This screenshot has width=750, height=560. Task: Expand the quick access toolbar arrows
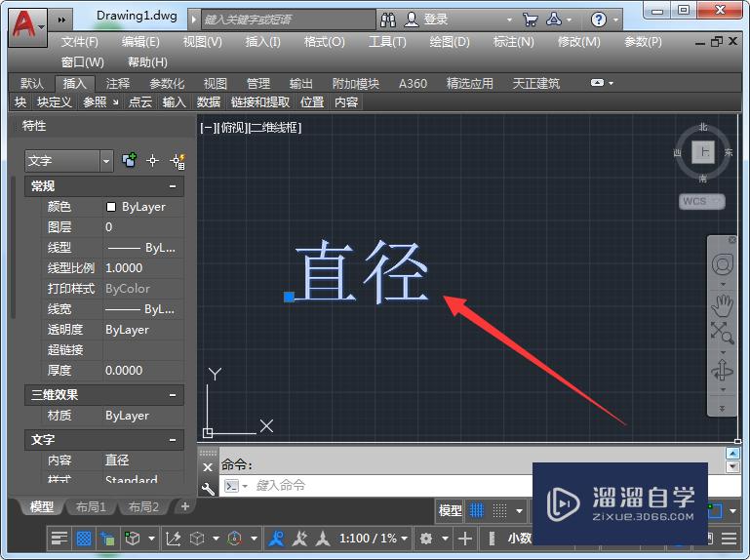[x=61, y=20]
